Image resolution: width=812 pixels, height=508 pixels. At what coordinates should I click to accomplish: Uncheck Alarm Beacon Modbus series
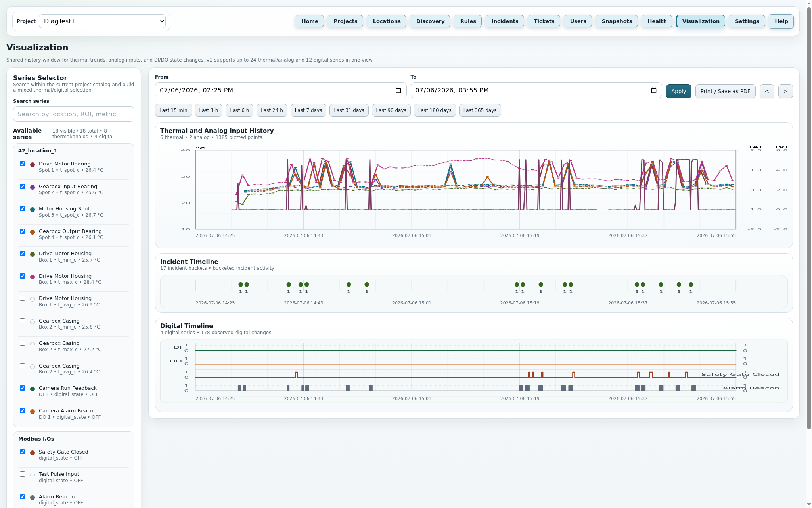(x=22, y=497)
